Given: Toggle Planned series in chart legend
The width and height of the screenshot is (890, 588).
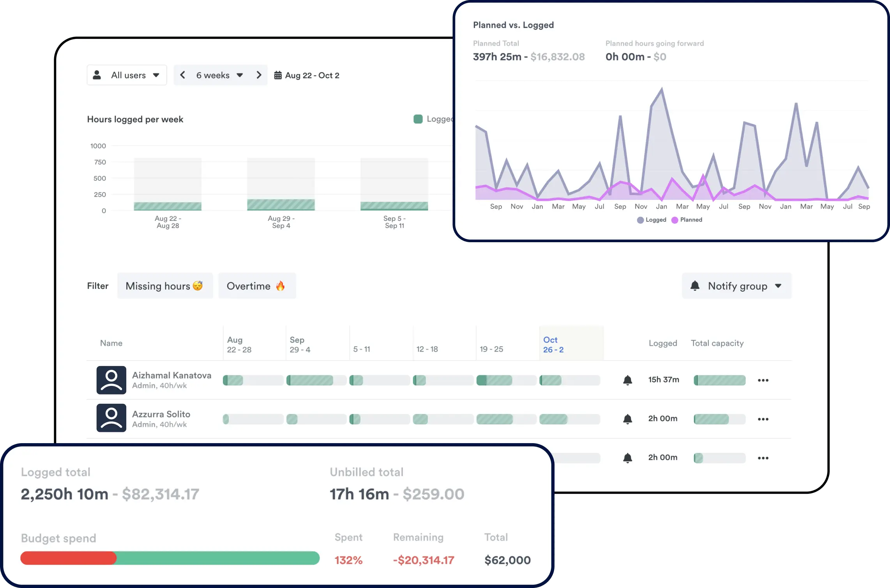Looking at the screenshot, I should coord(687,220).
